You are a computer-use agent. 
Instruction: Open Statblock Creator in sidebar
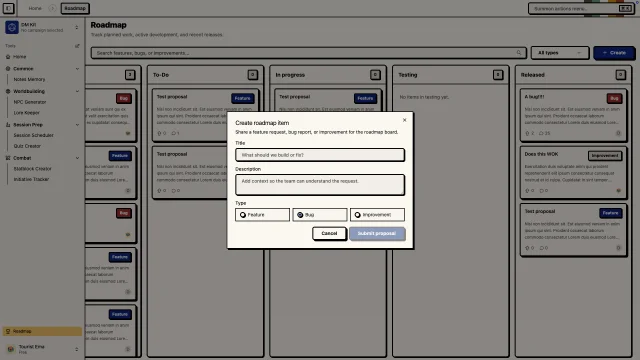tap(33, 169)
